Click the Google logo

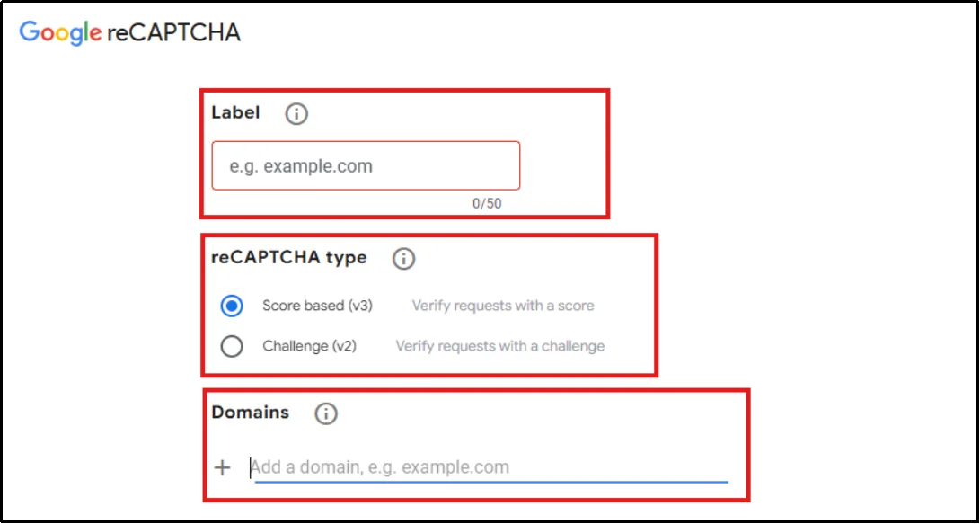tap(57, 31)
